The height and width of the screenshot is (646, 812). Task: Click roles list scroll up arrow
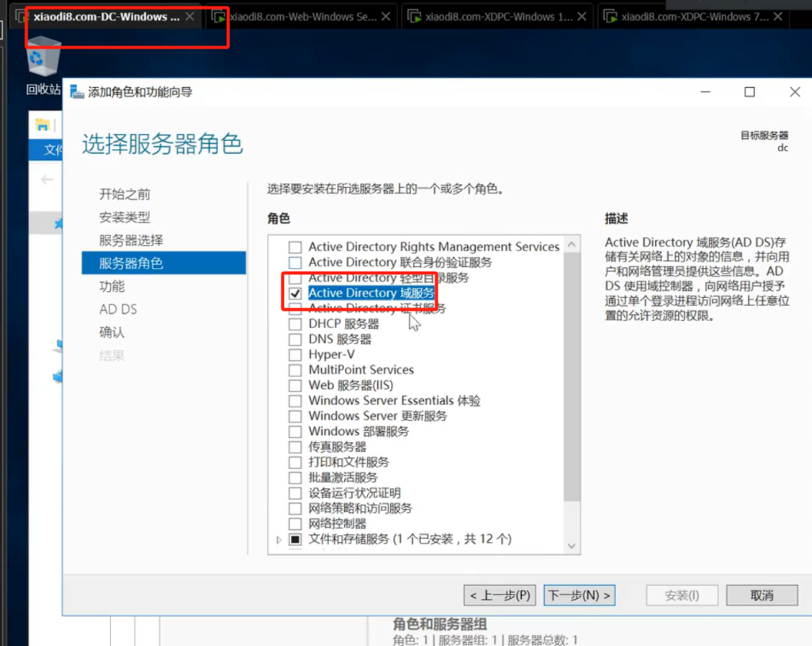[x=572, y=244]
